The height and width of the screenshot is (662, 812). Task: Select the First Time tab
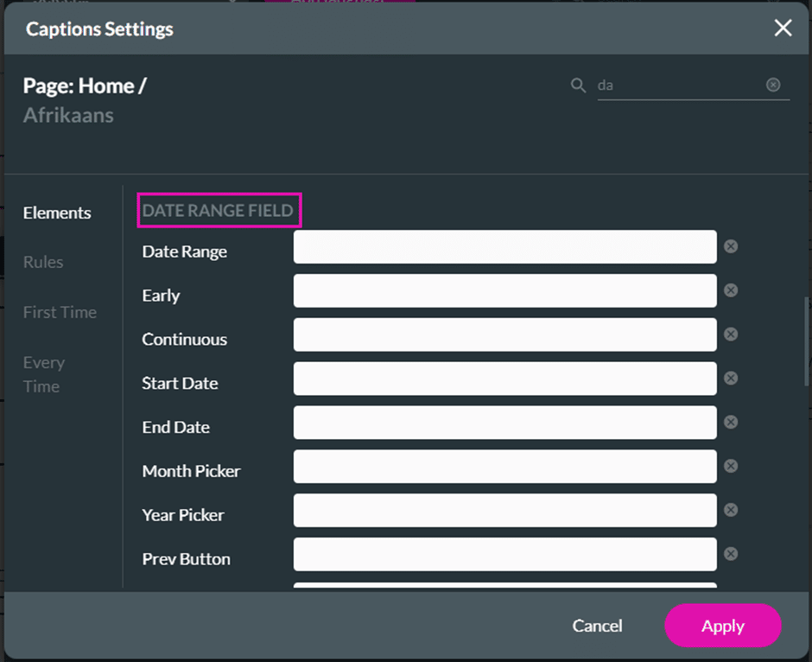[60, 312]
